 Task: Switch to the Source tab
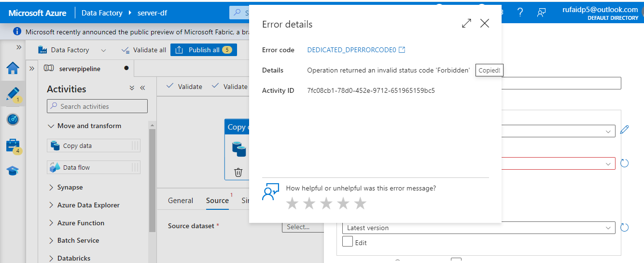[x=217, y=200]
